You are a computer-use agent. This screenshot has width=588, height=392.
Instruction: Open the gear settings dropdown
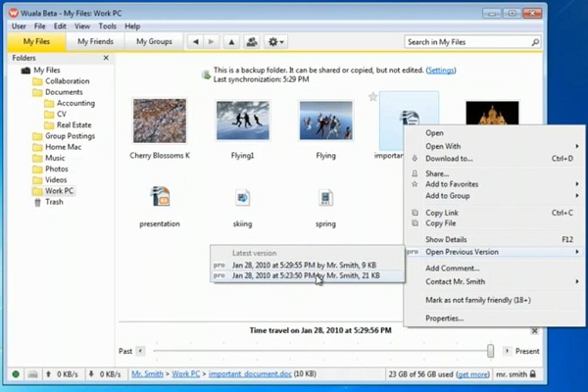click(x=276, y=42)
